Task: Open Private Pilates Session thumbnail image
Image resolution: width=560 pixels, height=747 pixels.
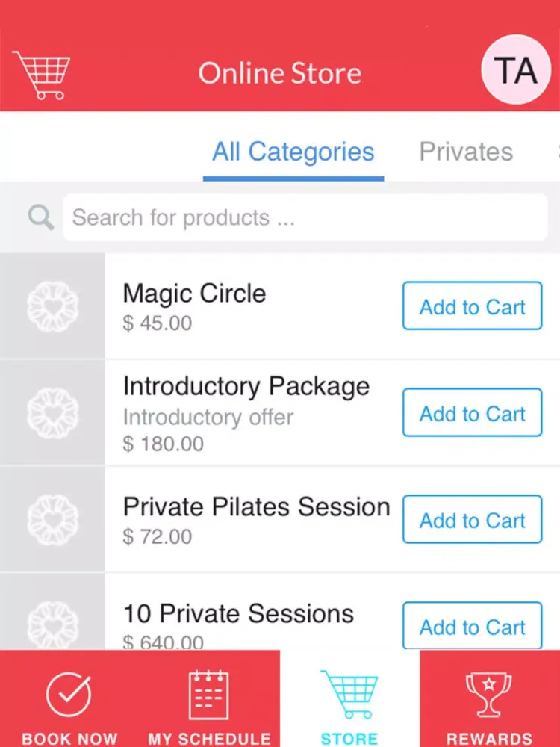Action: pos(52,520)
